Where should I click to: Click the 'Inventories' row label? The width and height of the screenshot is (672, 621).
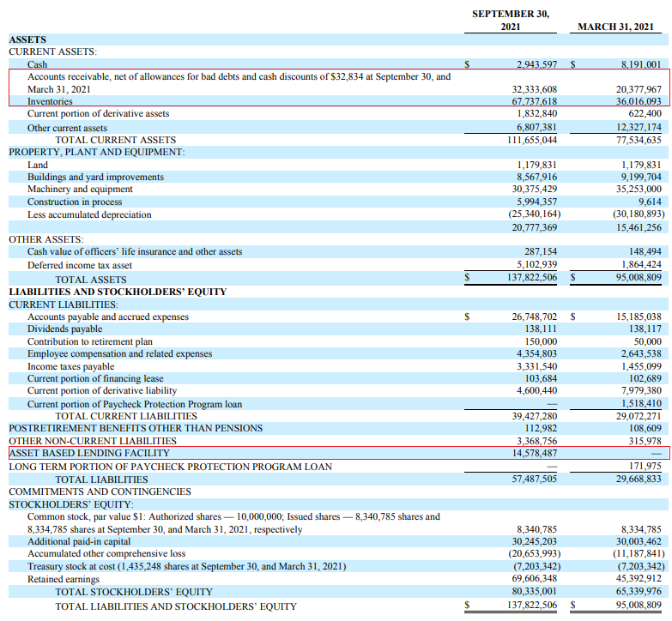coord(50,101)
